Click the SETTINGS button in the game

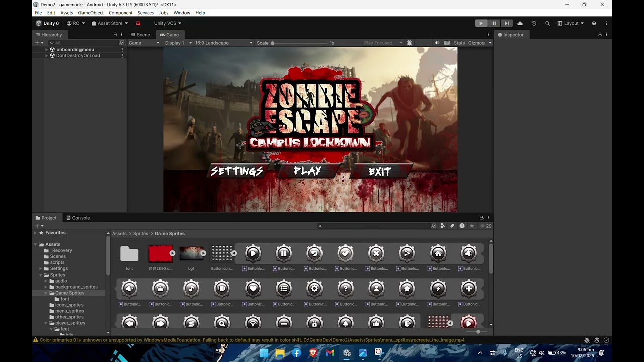[x=237, y=171]
